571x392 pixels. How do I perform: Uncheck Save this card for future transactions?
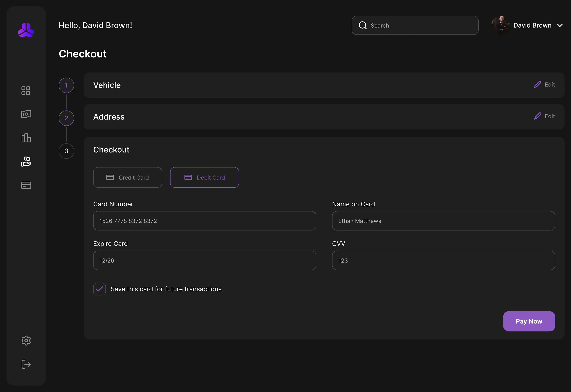pyautogui.click(x=99, y=289)
